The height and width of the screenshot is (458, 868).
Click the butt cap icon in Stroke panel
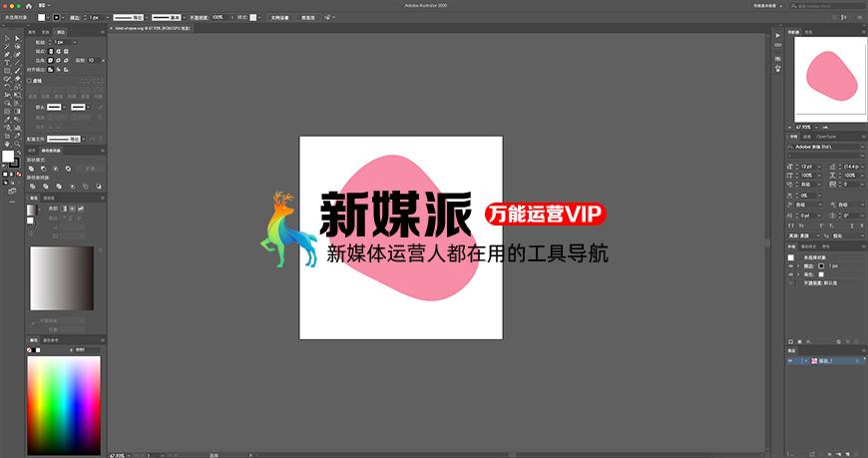[x=51, y=52]
